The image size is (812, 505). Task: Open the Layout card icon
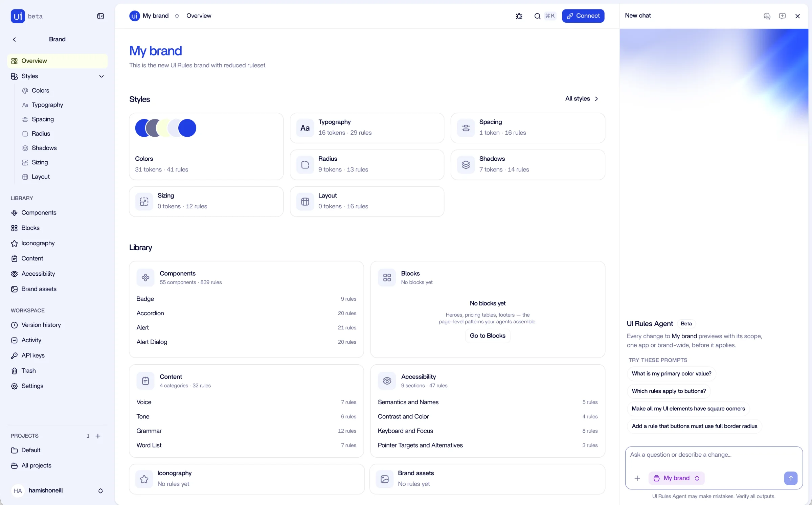coord(305,202)
